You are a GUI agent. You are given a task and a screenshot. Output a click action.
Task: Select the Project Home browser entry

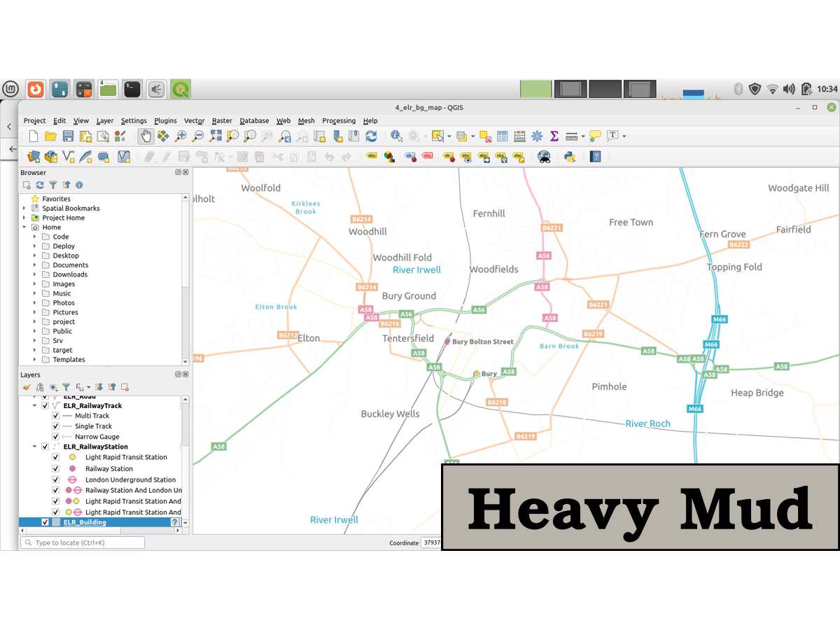(63, 218)
